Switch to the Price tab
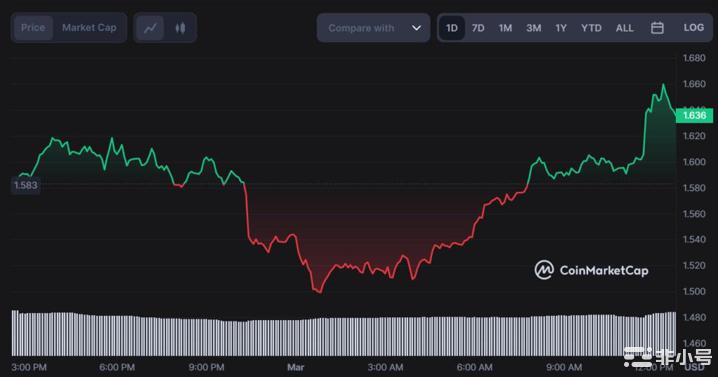The width and height of the screenshot is (718, 377). (x=33, y=28)
